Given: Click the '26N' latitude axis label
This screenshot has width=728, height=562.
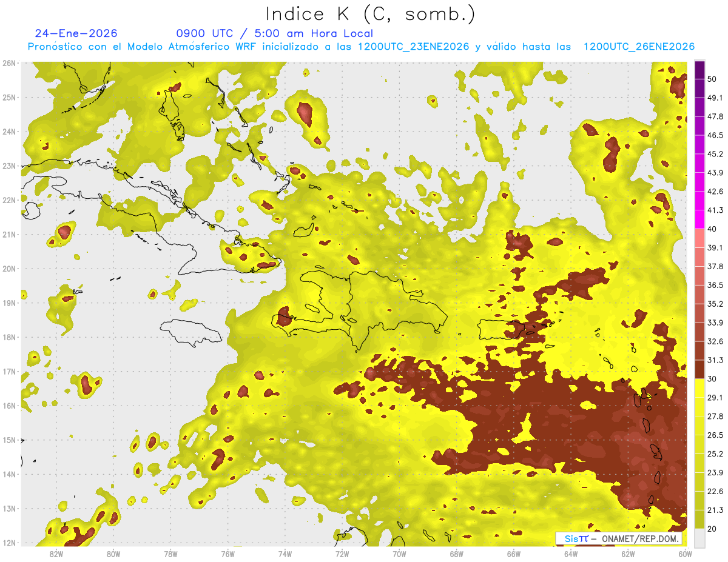Looking at the screenshot, I should coord(9,63).
